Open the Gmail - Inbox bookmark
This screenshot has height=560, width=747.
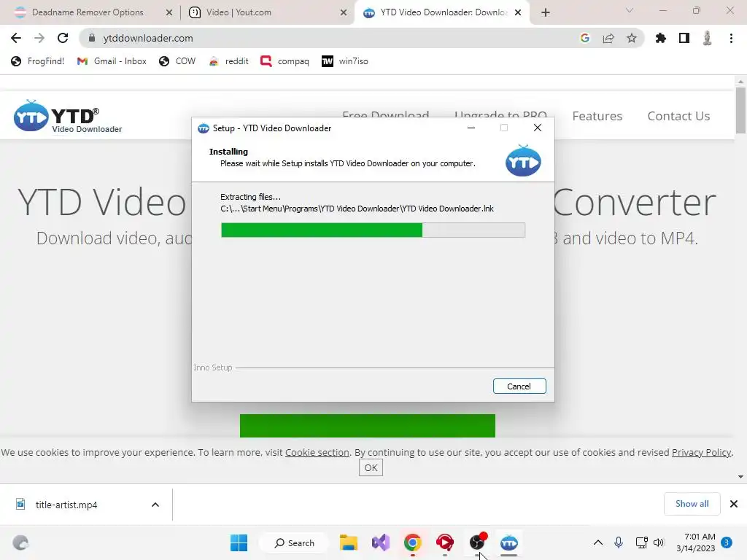click(112, 61)
